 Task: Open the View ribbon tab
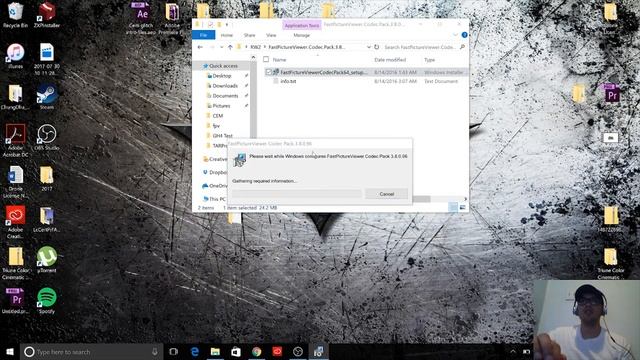[x=271, y=35]
